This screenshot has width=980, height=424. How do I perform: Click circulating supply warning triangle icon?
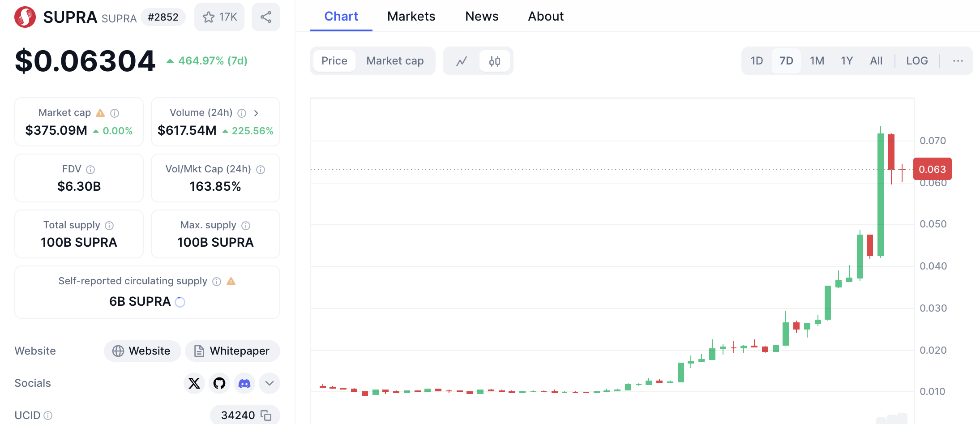[x=231, y=281]
